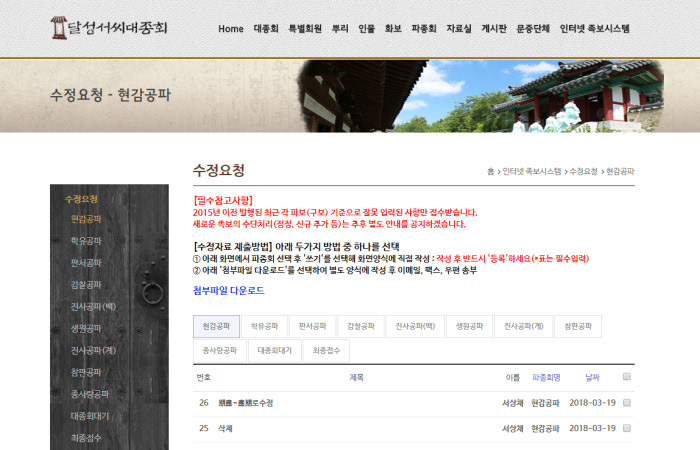Select the 진사공파(백) tab
700x450 pixels.
[x=413, y=326]
